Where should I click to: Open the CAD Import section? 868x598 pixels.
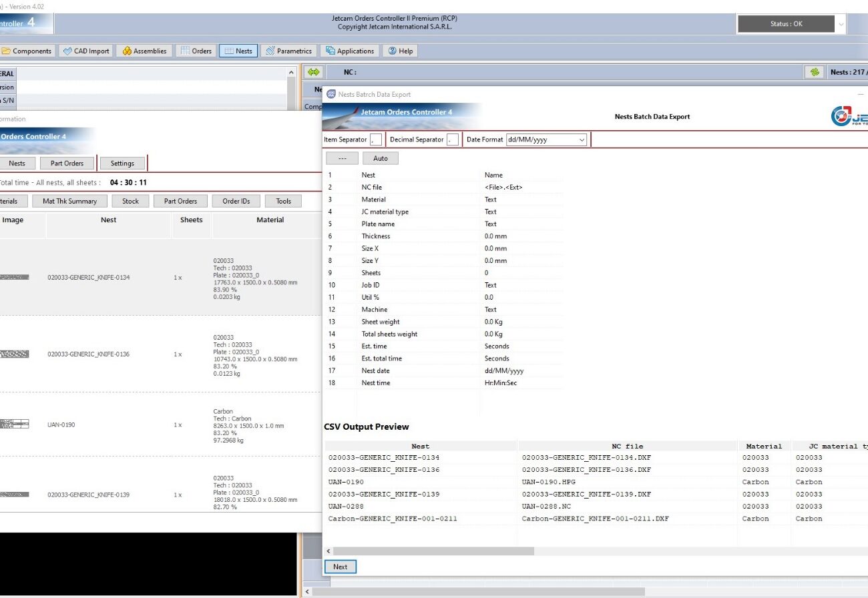point(86,51)
